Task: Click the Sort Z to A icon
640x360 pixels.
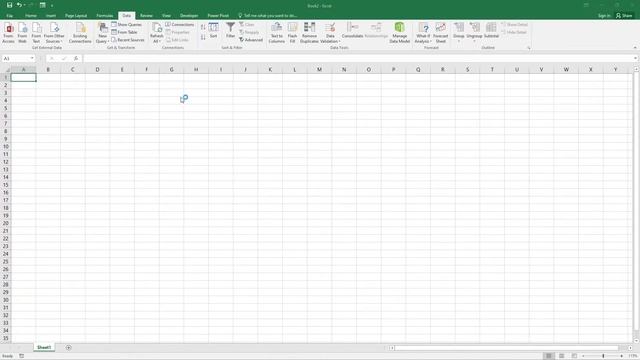Action: [203, 37]
